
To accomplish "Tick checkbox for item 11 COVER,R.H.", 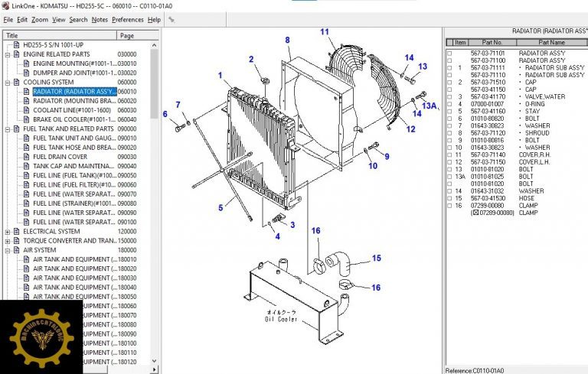I will tap(449, 154).
